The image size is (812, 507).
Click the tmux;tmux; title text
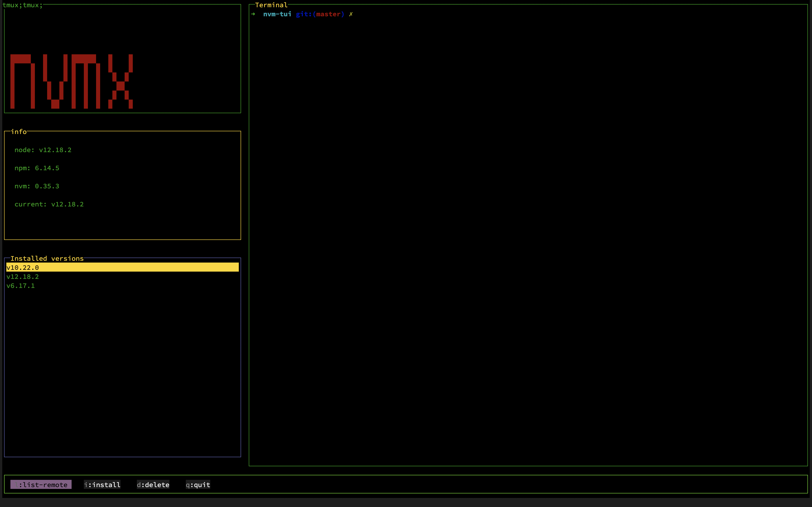22,5
